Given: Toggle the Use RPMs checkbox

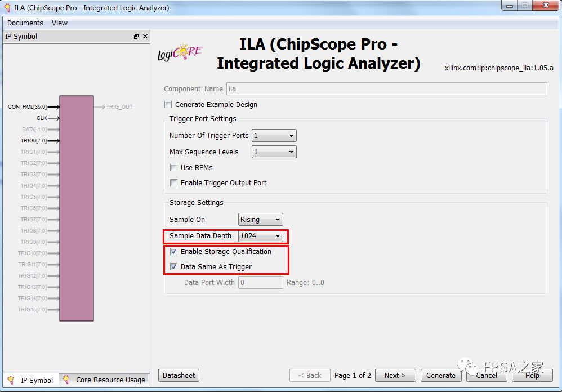Looking at the screenshot, I should coord(174,168).
